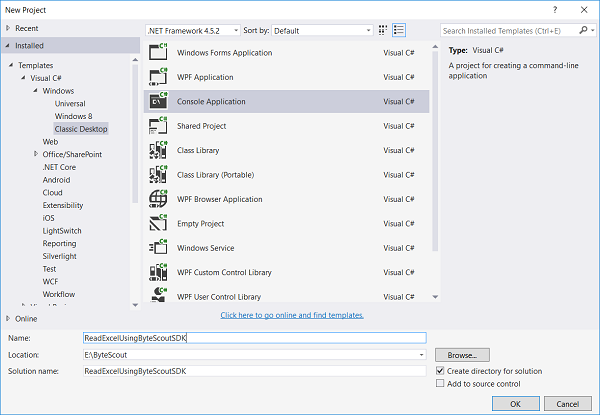Click the Class Library template icon

click(158, 150)
